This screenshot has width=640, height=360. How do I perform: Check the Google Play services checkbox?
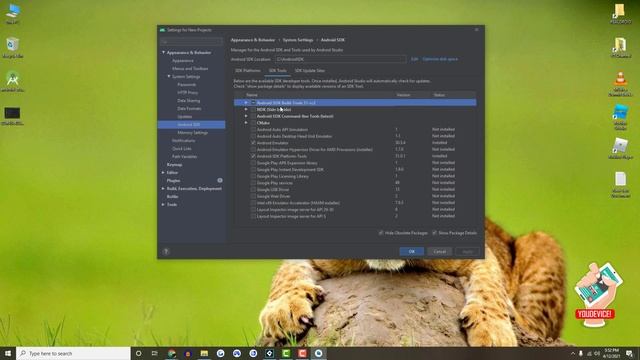[253, 183]
